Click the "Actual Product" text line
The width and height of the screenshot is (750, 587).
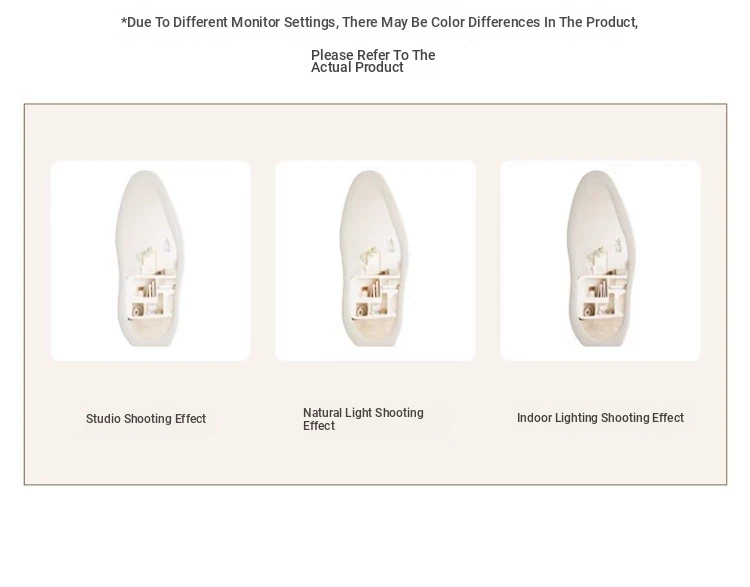click(x=357, y=68)
